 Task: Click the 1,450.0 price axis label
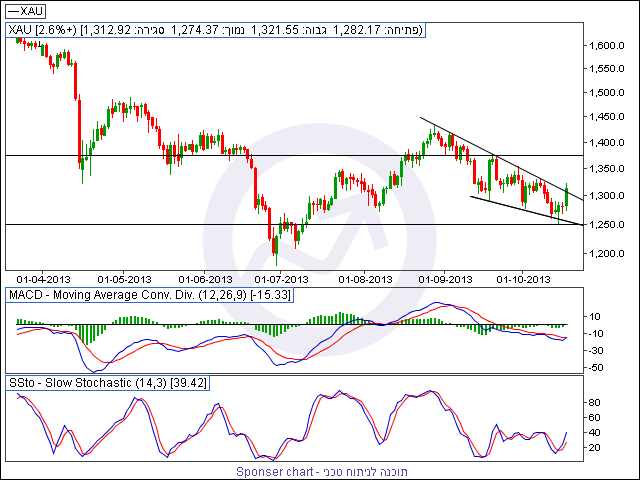coord(607,117)
